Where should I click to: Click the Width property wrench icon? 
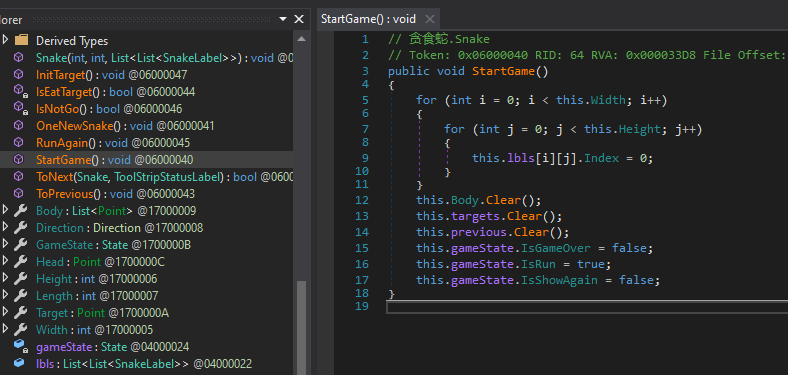pos(20,330)
